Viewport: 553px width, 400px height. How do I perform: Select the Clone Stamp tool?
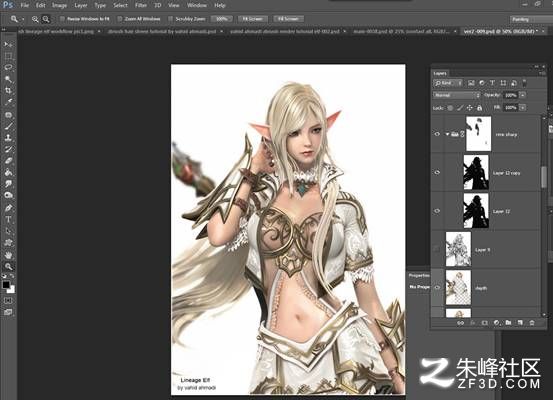[8, 138]
